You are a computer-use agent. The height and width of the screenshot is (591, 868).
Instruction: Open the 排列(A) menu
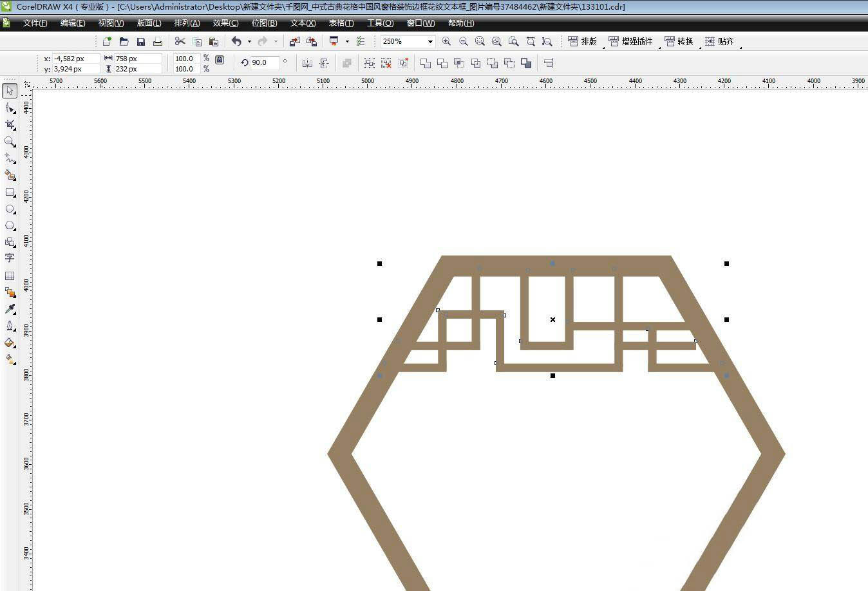point(187,23)
